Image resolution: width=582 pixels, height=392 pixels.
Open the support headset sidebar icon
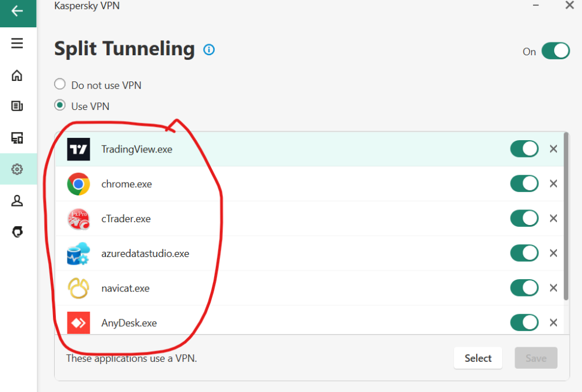(x=17, y=232)
